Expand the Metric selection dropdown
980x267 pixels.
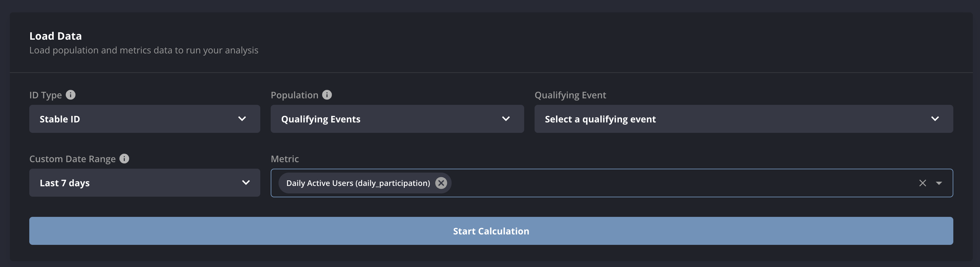click(x=939, y=183)
